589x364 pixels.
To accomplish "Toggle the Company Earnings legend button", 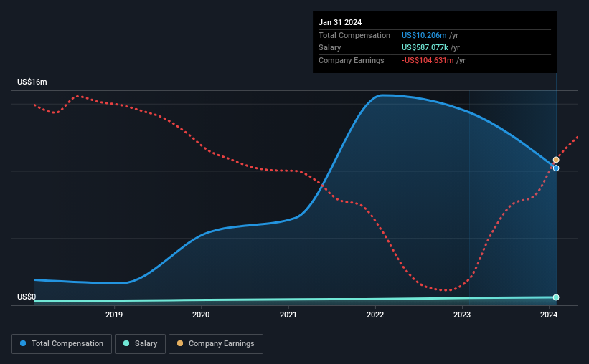I will click(216, 344).
